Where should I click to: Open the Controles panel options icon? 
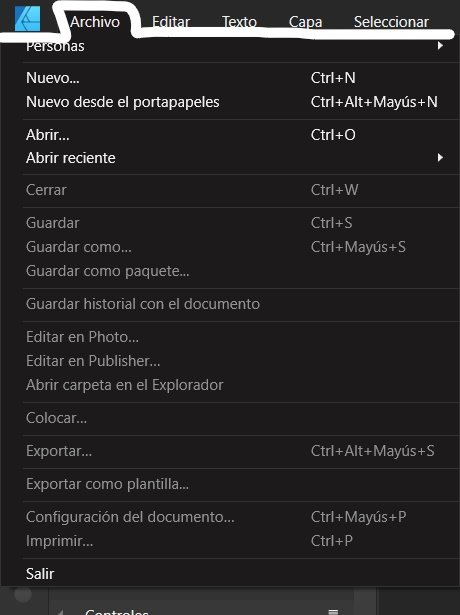333,611
